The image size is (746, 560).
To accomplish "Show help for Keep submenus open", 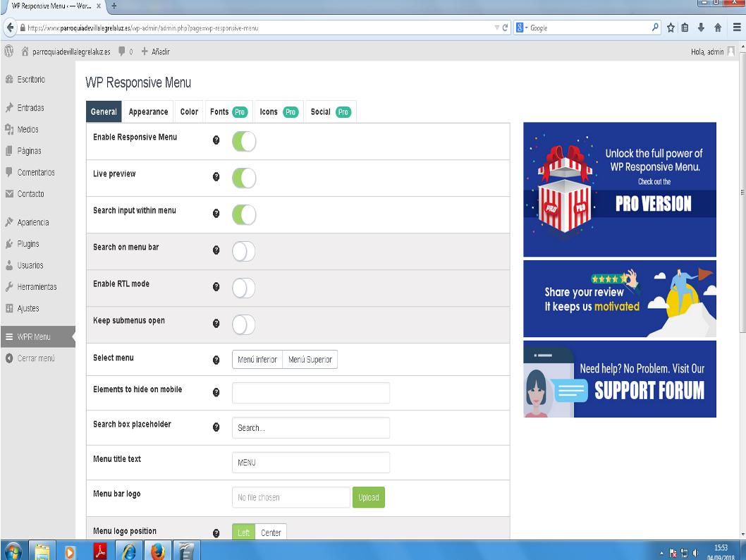I will (x=216, y=323).
